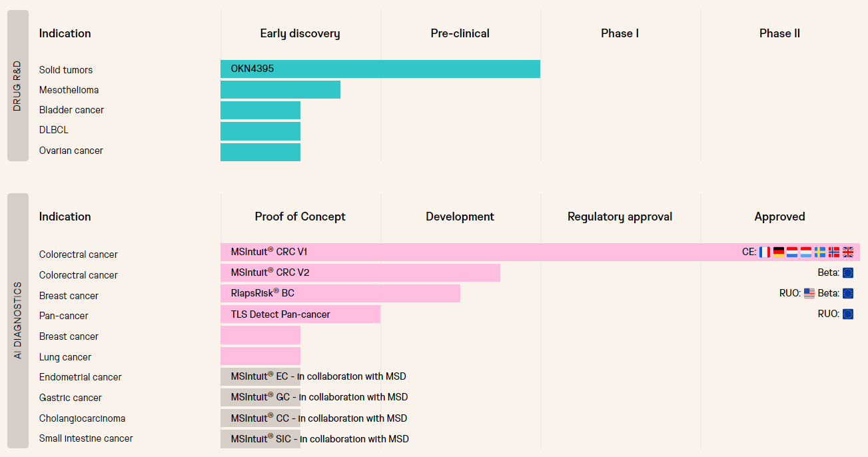
Task: Click the Germany flag in CE row
Action: [x=779, y=252]
